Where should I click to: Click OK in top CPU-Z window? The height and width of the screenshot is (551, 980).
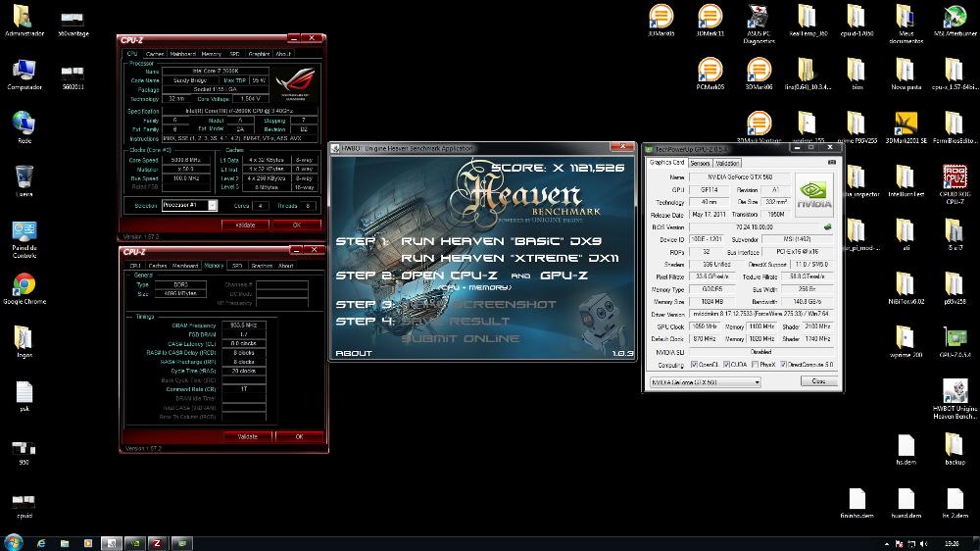click(296, 225)
